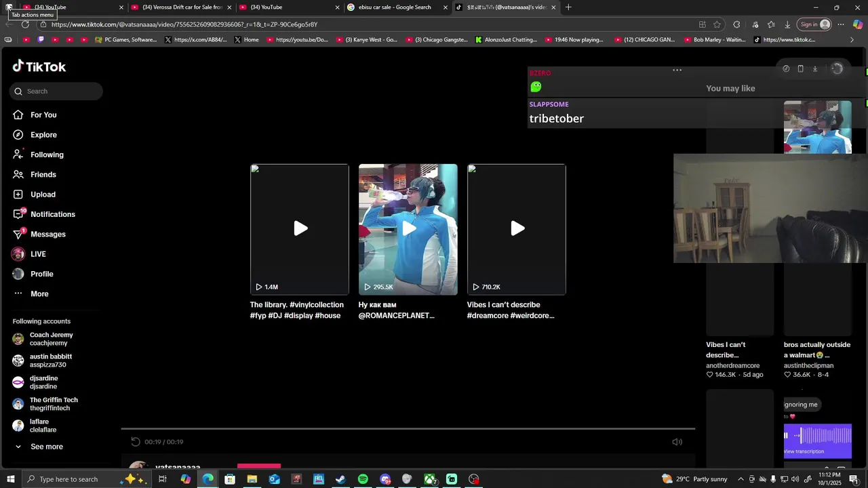
Task: Open browser extensions puzzle icon
Action: [x=736, y=24]
